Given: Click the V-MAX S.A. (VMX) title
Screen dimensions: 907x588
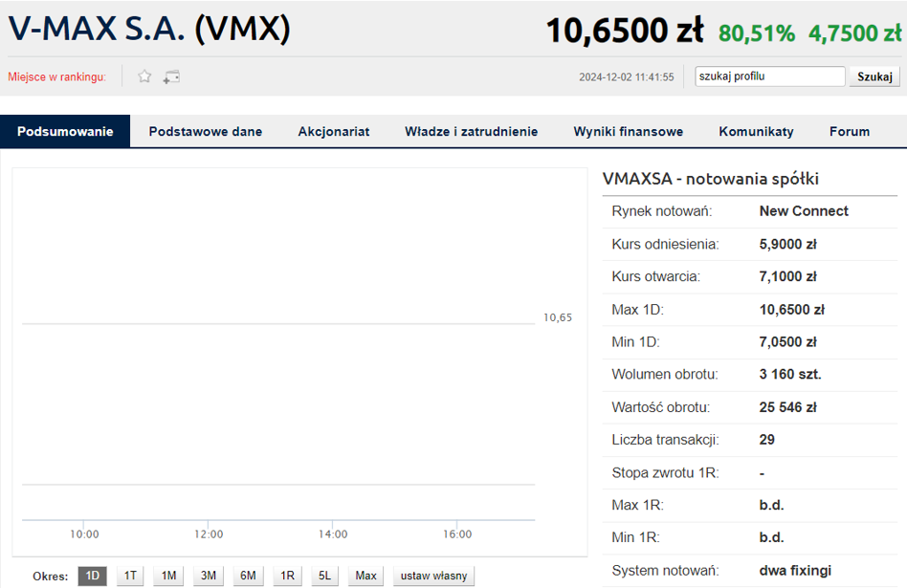Looking at the screenshot, I should (149, 29).
